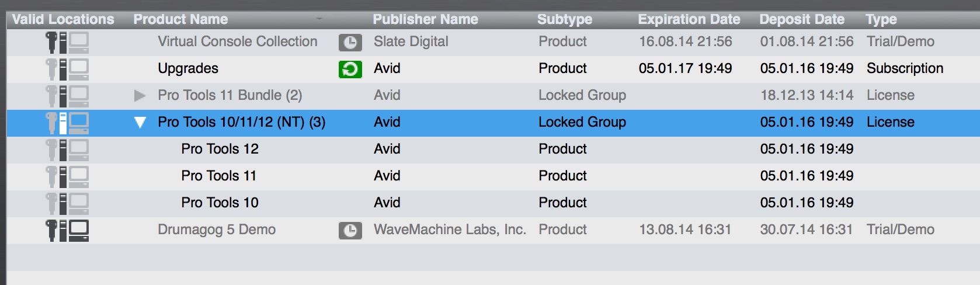Click the green refresh icon beside Upgrades

click(x=350, y=69)
